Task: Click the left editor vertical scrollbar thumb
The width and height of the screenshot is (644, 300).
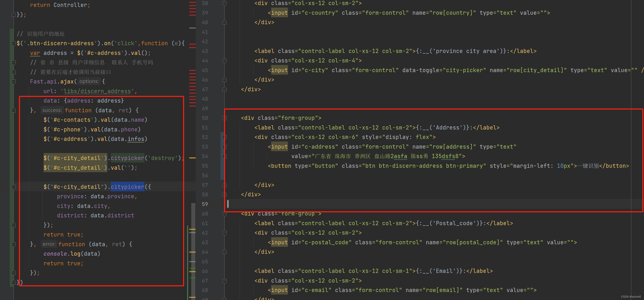Action: coord(193,251)
